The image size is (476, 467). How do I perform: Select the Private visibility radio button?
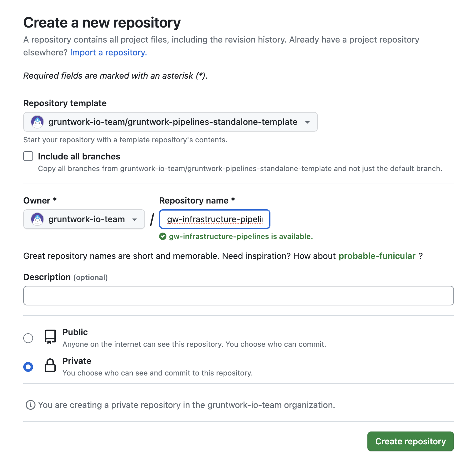(28, 367)
